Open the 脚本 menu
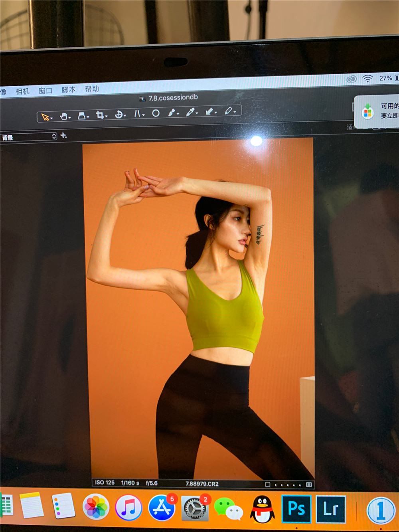The width and height of the screenshot is (399, 532). (x=68, y=90)
